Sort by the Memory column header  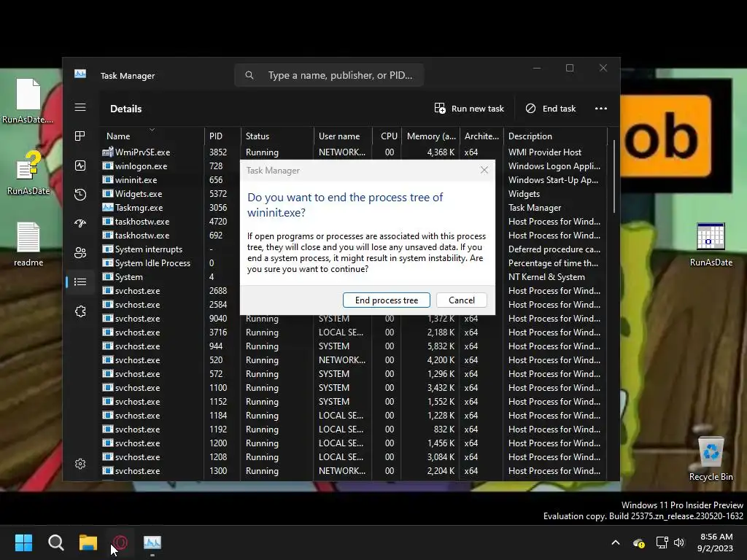tap(430, 136)
